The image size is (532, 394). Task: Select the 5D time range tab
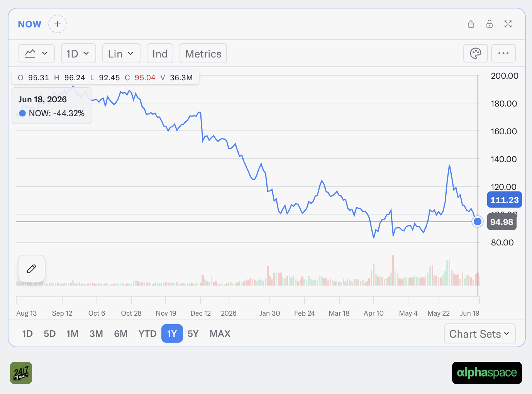point(50,334)
